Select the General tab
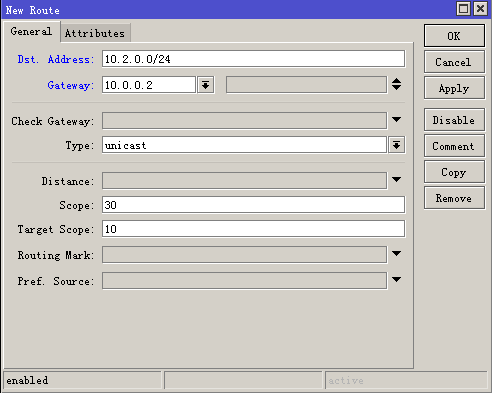This screenshot has width=492, height=393. [31, 31]
